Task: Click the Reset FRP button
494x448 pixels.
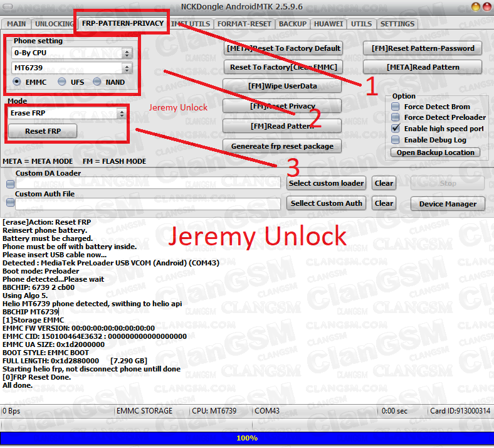Action: click(x=43, y=131)
